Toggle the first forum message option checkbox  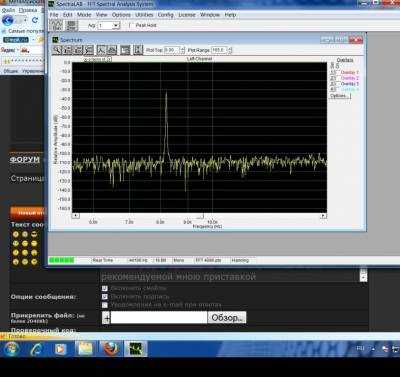[105, 288]
